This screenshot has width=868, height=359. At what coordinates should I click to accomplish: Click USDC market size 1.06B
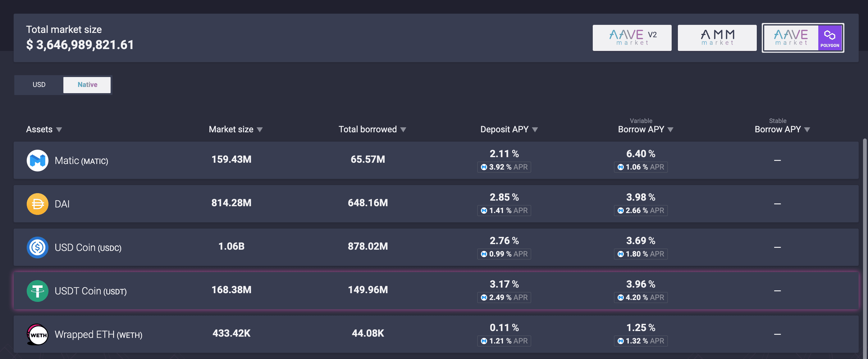click(x=231, y=246)
